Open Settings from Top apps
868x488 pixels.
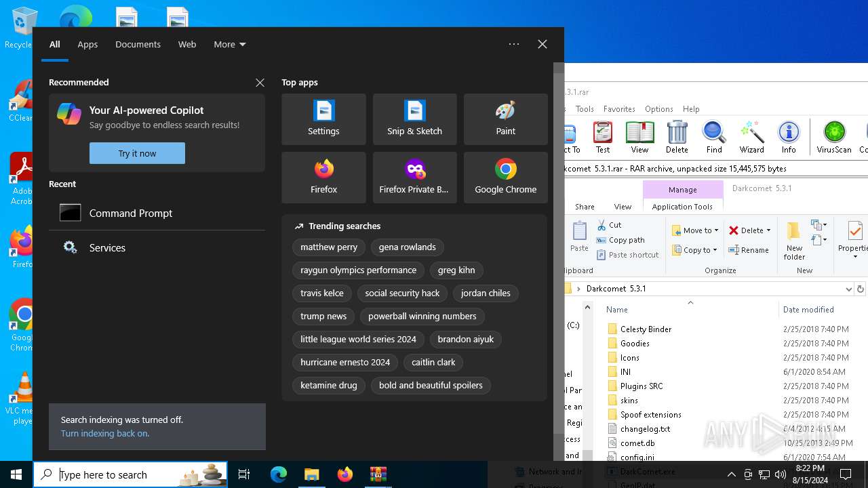(x=323, y=119)
